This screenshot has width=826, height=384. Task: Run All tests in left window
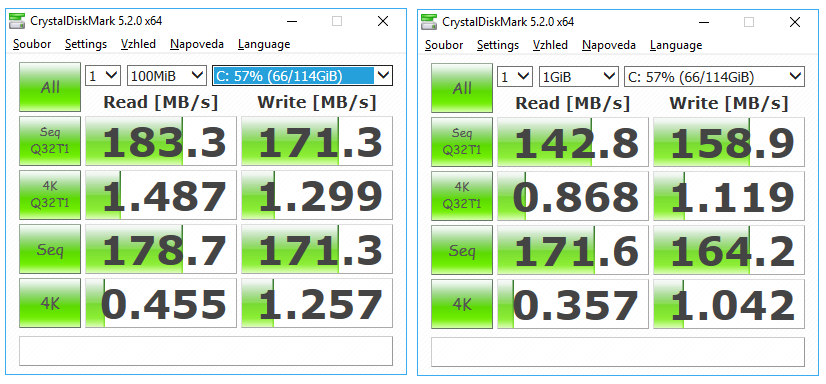[50, 87]
